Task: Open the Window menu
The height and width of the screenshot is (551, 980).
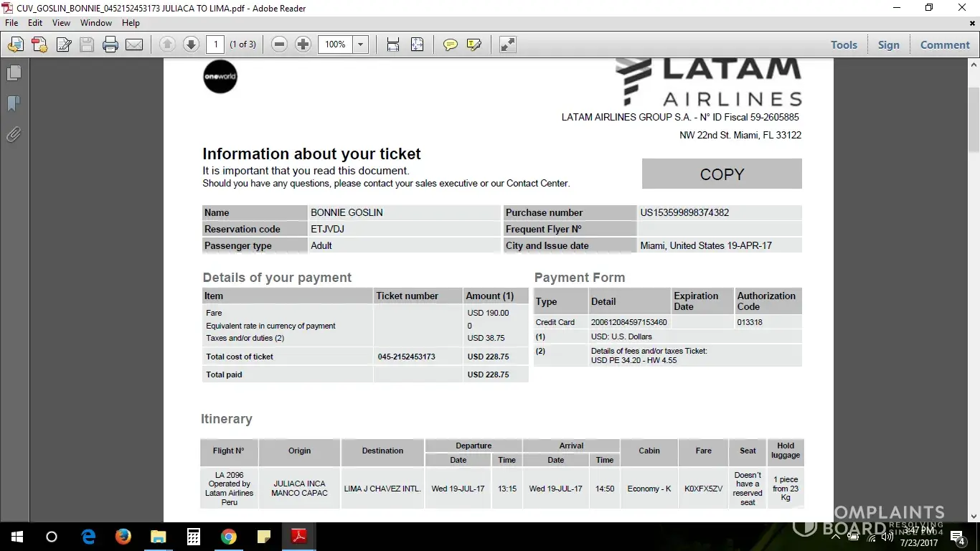Action: (96, 23)
